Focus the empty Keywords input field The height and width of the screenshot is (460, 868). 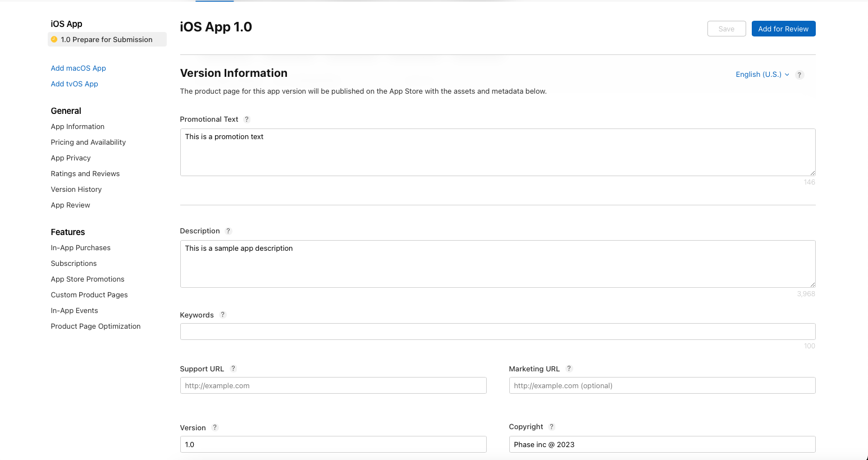pos(497,332)
